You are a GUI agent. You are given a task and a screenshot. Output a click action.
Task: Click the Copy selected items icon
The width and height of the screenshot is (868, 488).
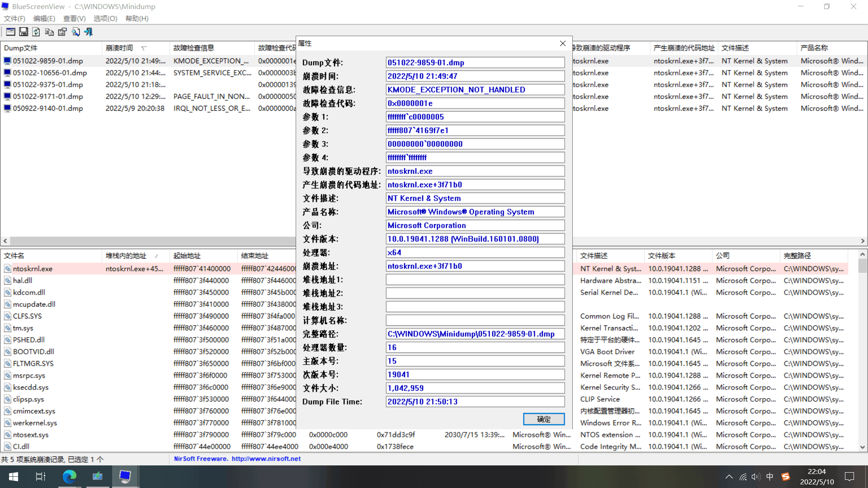[x=49, y=32]
